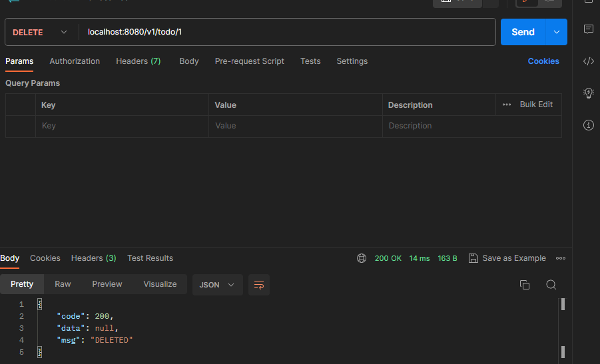Toggle line wrap for response
Image resolution: width=600 pixels, height=364 pixels.
[259, 285]
